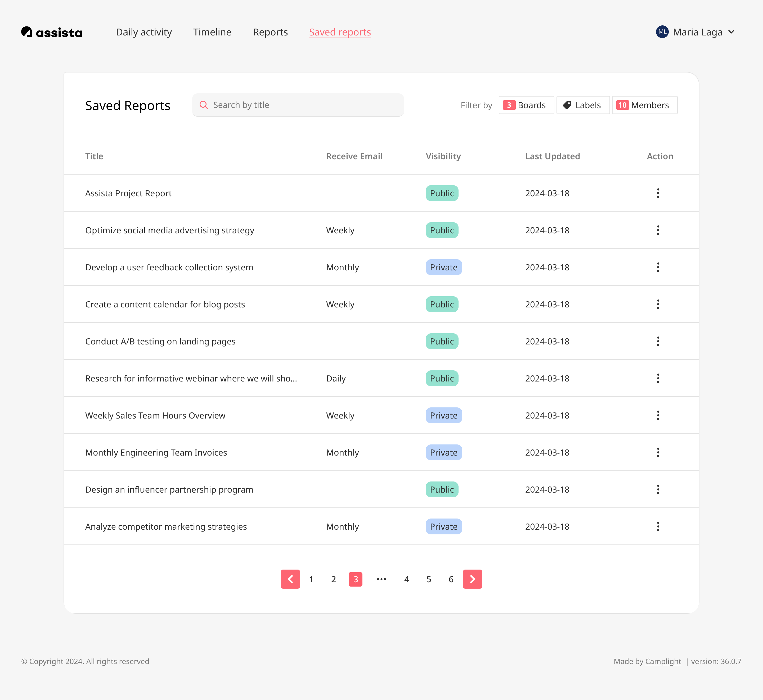Click pagination ellipsis for more pages
This screenshot has width=763, height=700.
(x=381, y=579)
